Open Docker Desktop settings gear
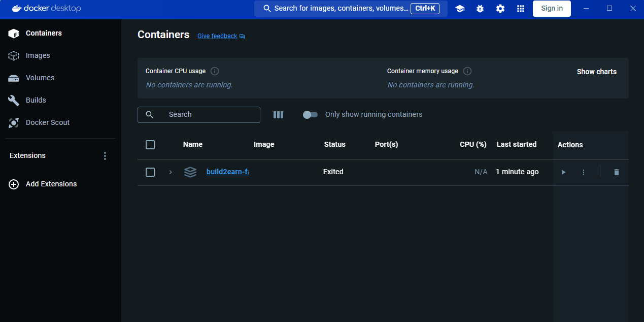The height and width of the screenshot is (322, 644). 500,8
